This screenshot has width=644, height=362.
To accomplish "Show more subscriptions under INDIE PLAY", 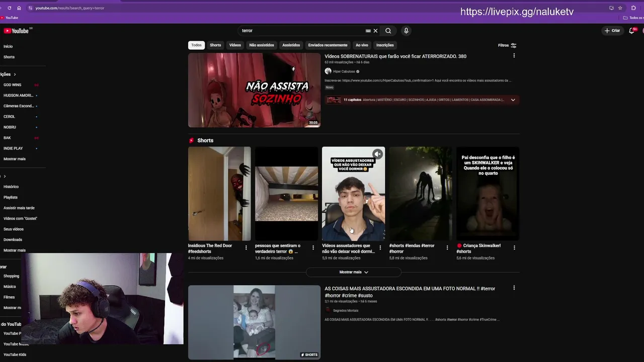I will pos(15,159).
